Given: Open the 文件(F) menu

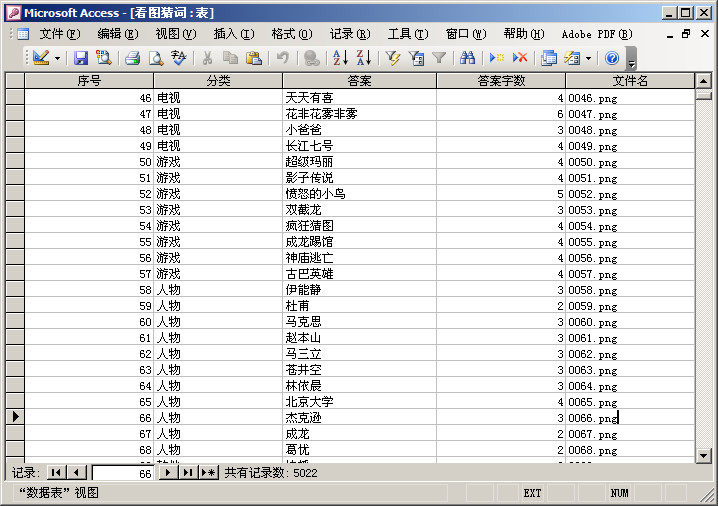Looking at the screenshot, I should (60, 34).
